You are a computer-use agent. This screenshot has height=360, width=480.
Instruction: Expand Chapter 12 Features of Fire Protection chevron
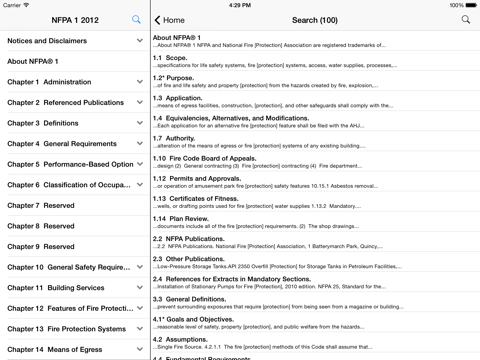(x=140, y=308)
